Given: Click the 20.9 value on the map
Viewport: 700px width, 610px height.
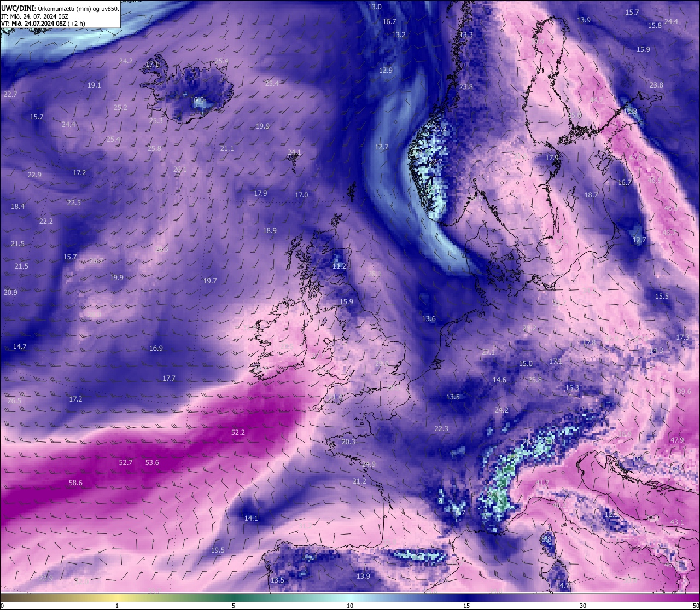Looking at the screenshot, I should 10,292.
